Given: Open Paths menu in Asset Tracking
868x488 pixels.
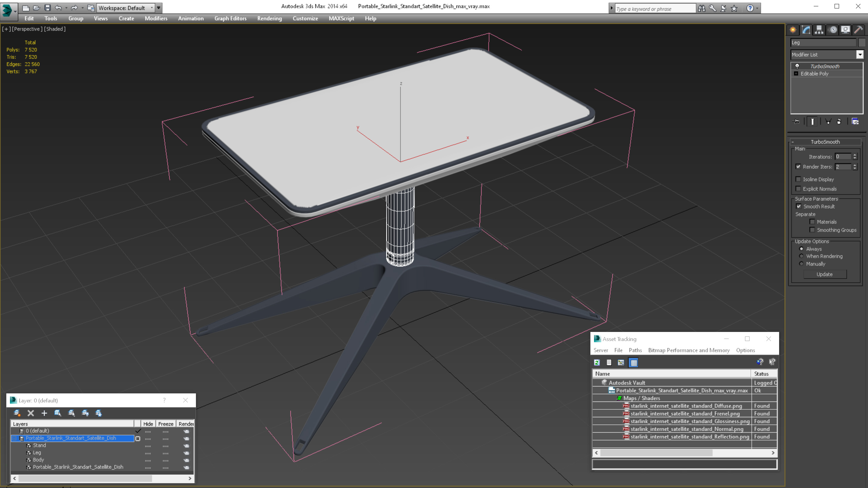Looking at the screenshot, I should click(x=635, y=350).
